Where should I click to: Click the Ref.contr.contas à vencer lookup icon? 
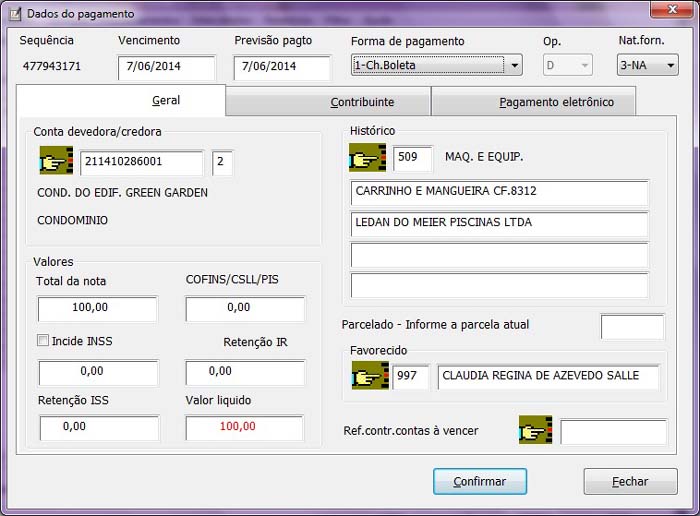(536, 431)
